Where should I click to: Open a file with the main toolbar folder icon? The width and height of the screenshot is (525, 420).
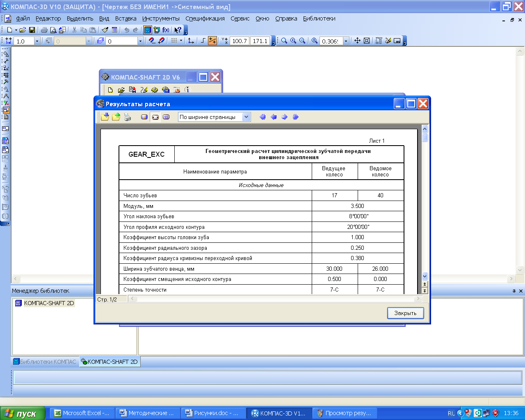[23, 30]
